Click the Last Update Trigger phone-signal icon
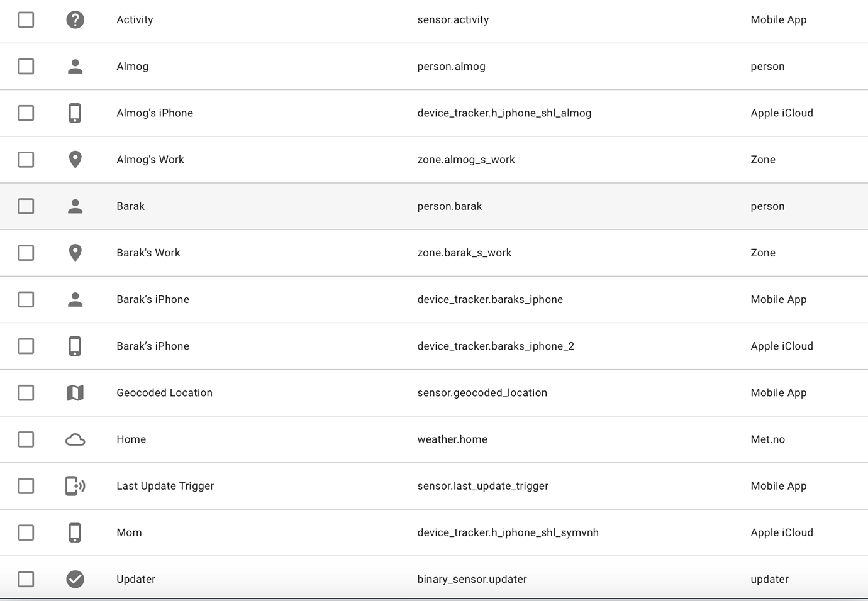 pos(75,486)
